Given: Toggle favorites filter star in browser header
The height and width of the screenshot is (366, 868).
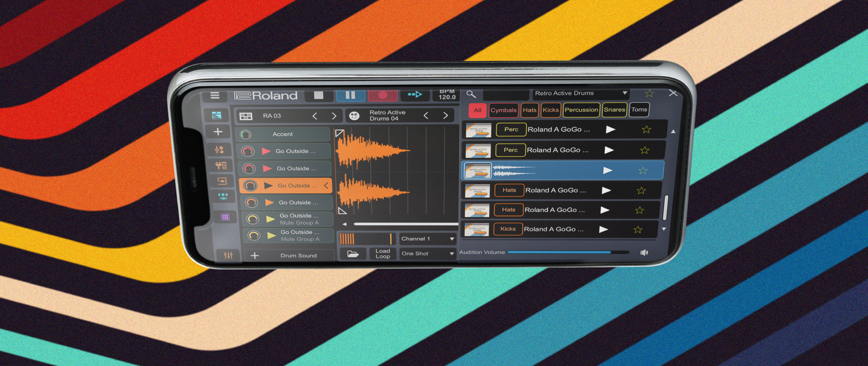Looking at the screenshot, I should pos(649,94).
